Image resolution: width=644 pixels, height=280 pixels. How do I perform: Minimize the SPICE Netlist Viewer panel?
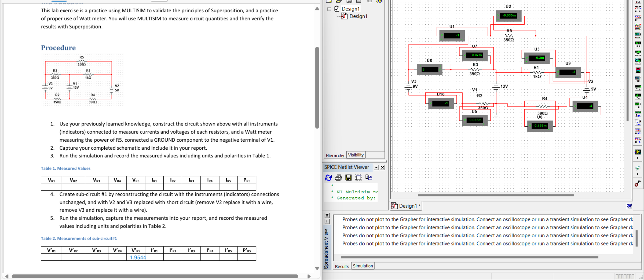[x=376, y=167]
